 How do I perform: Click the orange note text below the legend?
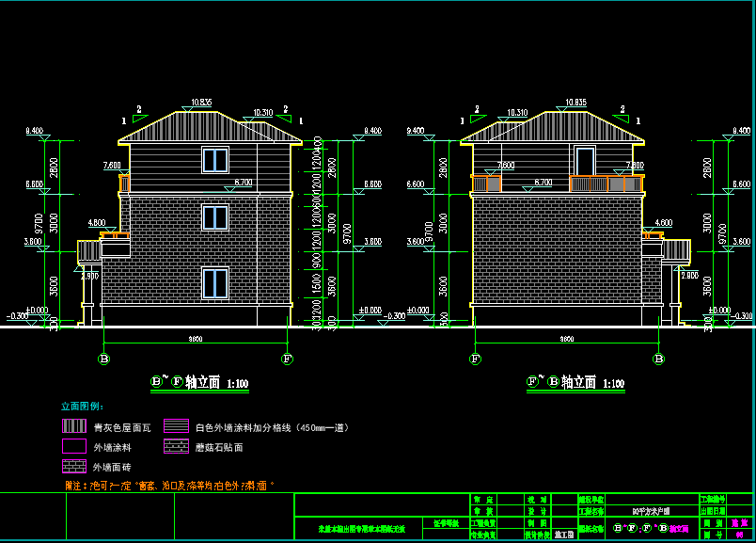168,486
